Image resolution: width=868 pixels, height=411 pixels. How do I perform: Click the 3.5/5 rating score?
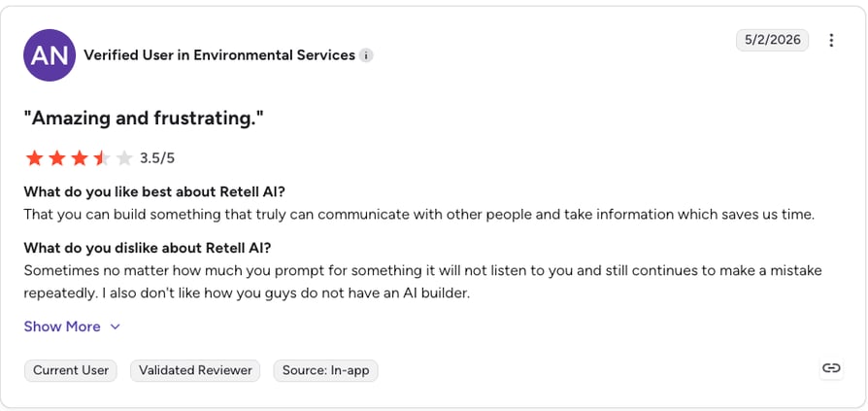coord(157,158)
